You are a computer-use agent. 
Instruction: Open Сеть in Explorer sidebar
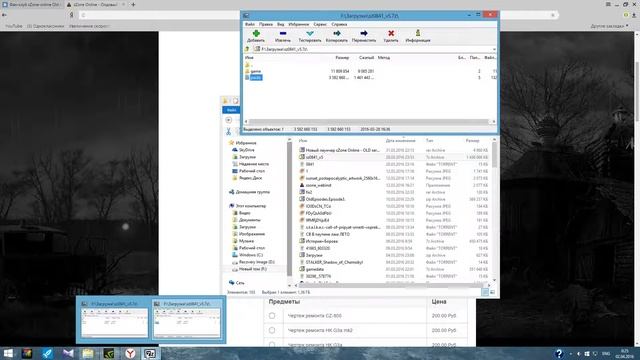(x=237, y=282)
